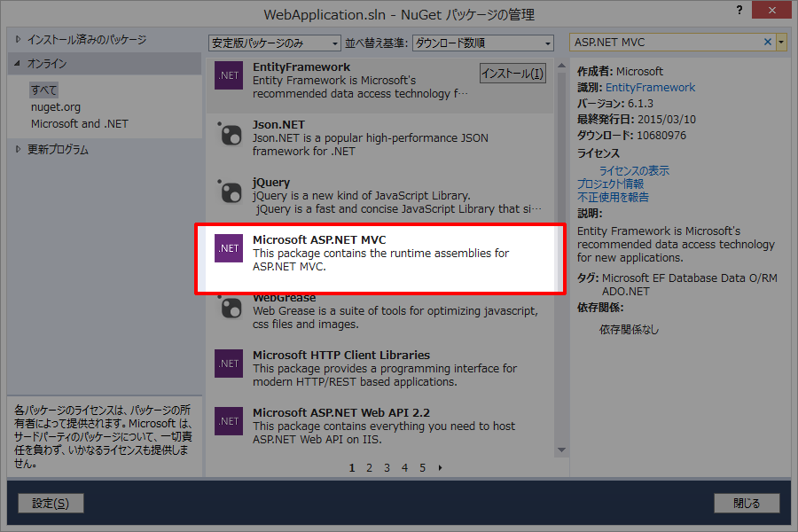Click current page number 1
Image resolution: width=798 pixels, height=532 pixels.
point(352,468)
